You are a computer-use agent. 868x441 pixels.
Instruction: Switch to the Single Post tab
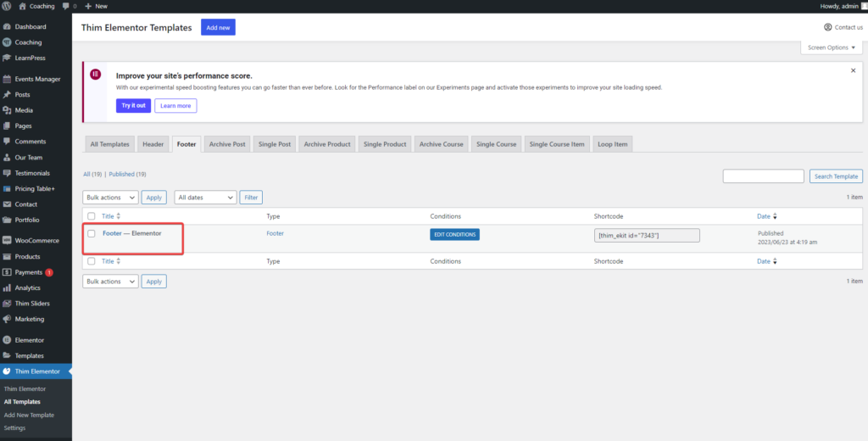click(275, 144)
